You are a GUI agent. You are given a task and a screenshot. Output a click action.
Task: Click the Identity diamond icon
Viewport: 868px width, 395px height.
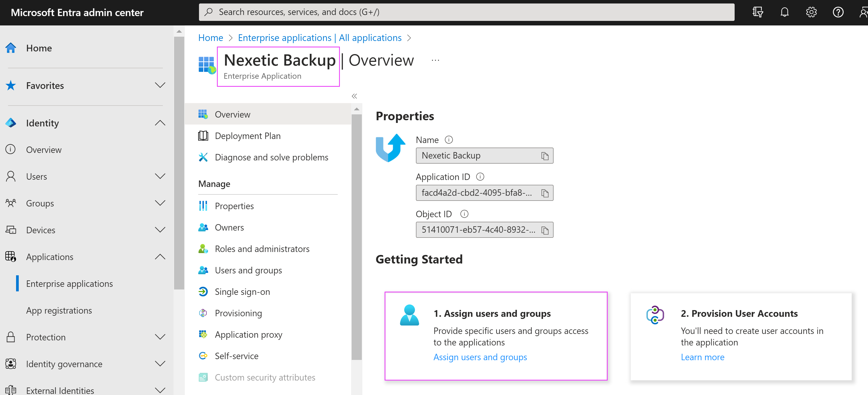(x=11, y=123)
